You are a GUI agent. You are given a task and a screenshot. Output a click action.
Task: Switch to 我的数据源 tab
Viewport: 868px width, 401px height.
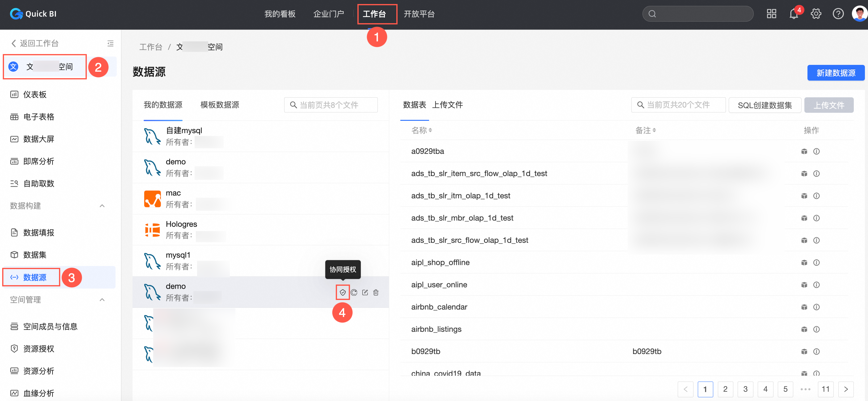pos(163,105)
